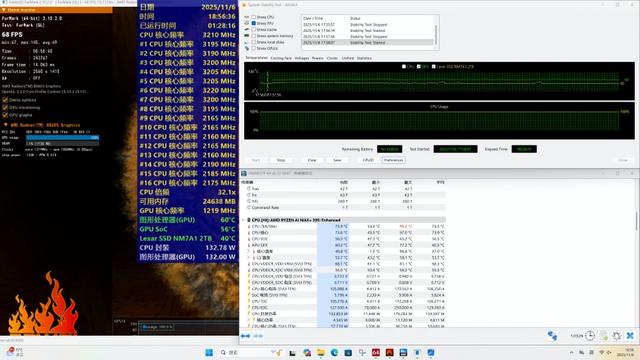Switch to the Cooling Fans tab
This screenshot has width=640, height=360.
(281, 58)
